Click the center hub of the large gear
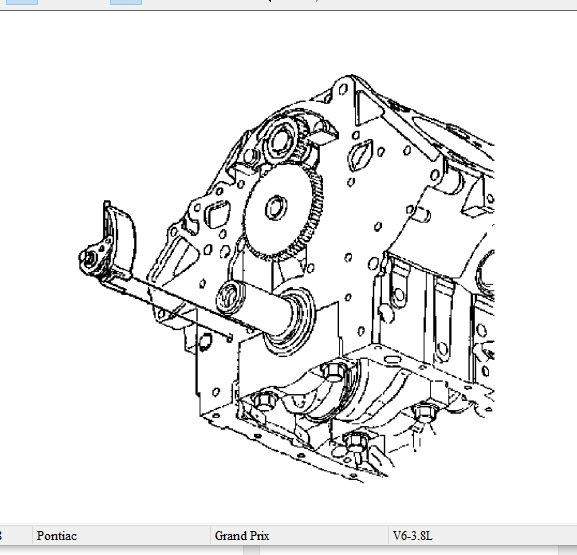 click(x=276, y=207)
